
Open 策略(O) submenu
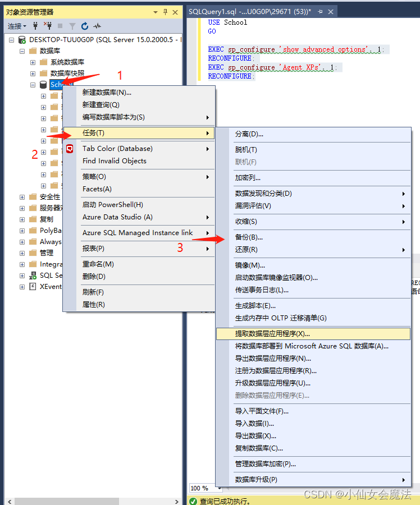(x=139, y=177)
